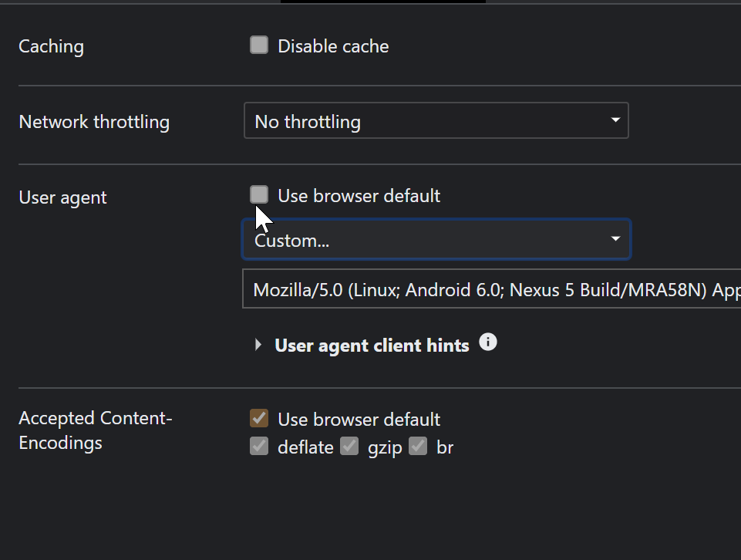The height and width of the screenshot is (560, 741).
Task: Toggle the deflate encoding checkbox
Action: pos(259,446)
